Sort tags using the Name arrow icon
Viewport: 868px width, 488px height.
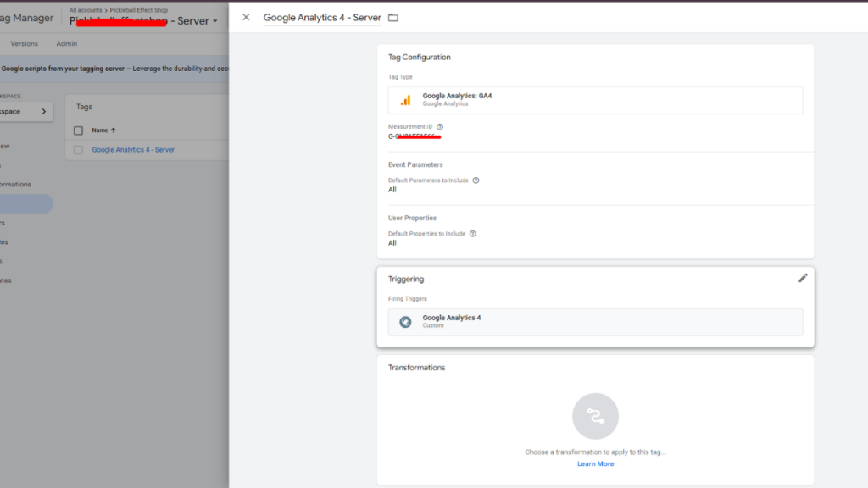coord(114,130)
